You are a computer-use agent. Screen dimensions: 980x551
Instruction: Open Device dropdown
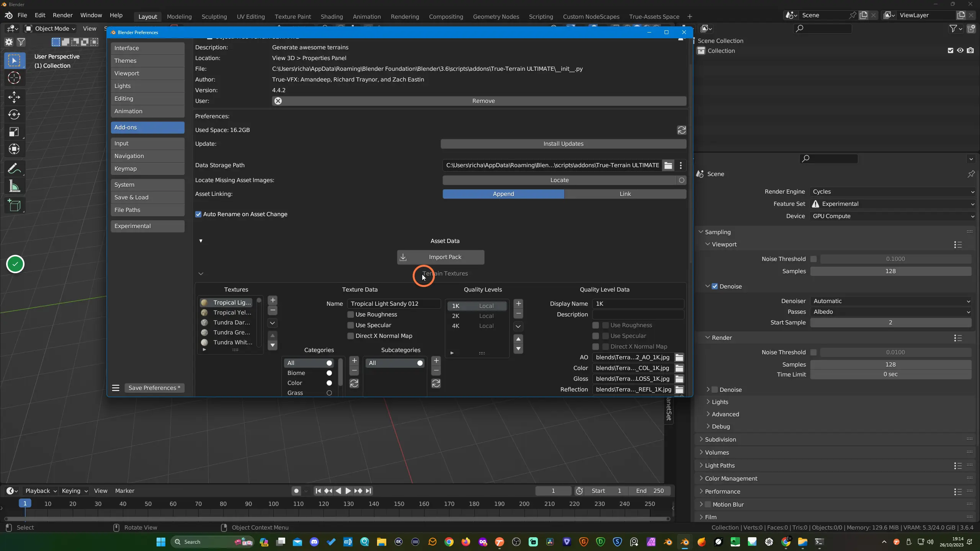[892, 216]
